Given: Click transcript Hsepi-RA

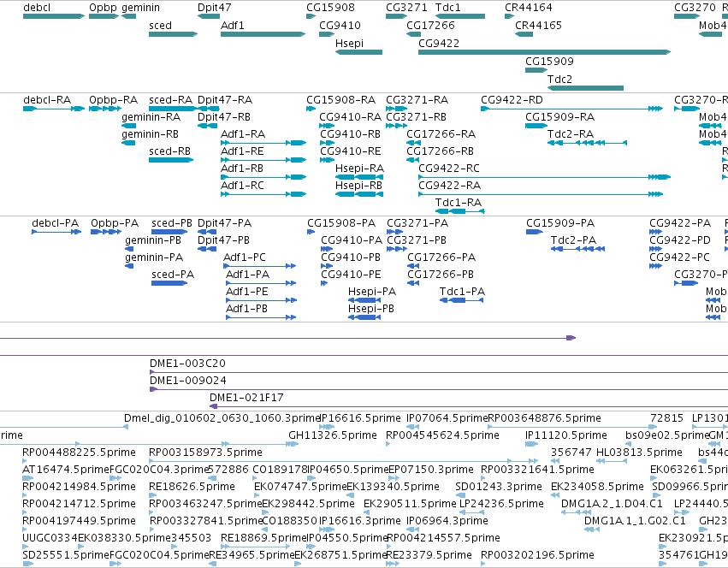Looking at the screenshot, I should (359, 177).
